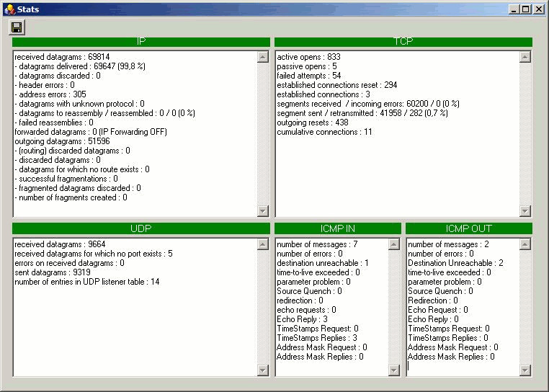Click the IP green header

click(141, 42)
